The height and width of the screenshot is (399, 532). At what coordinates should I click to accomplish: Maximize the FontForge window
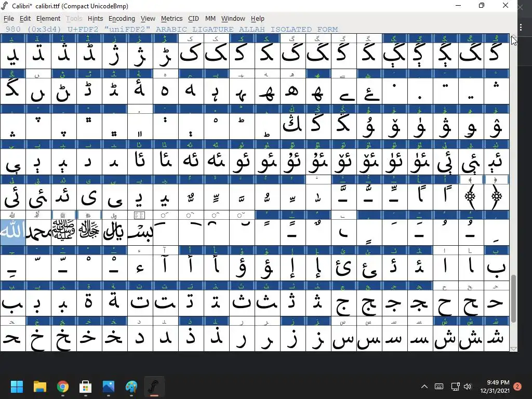pos(482,5)
